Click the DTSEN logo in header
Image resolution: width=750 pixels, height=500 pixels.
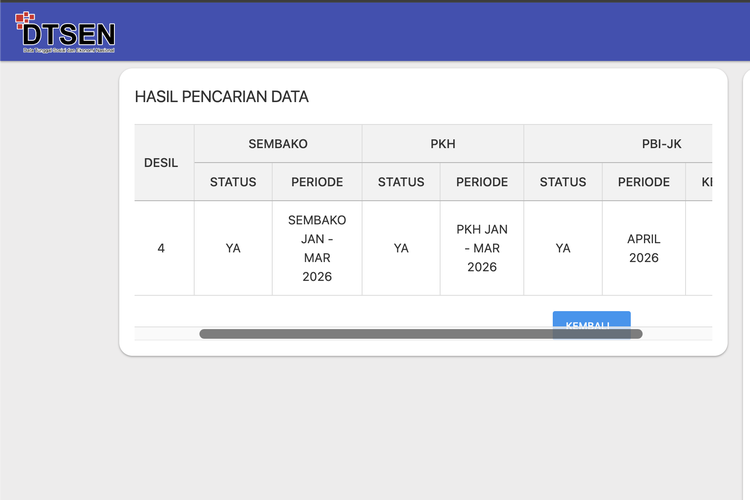(65, 32)
